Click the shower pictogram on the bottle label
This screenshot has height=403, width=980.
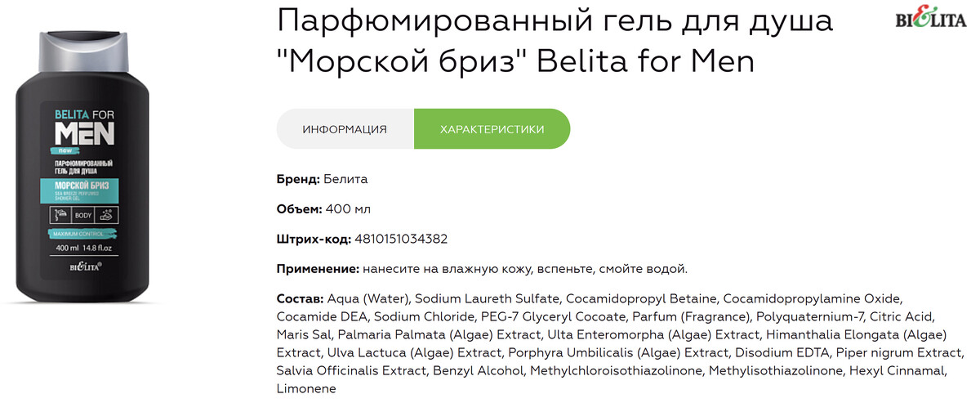tap(59, 215)
